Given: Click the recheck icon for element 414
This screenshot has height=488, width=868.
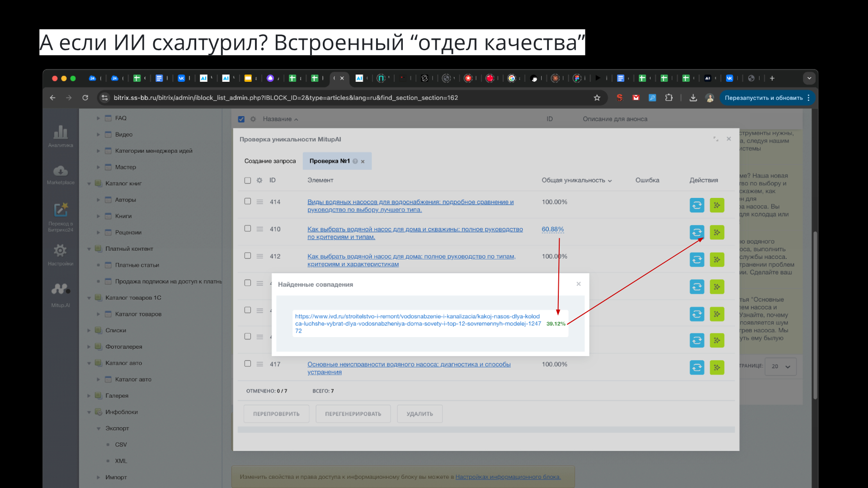Looking at the screenshot, I should [697, 205].
